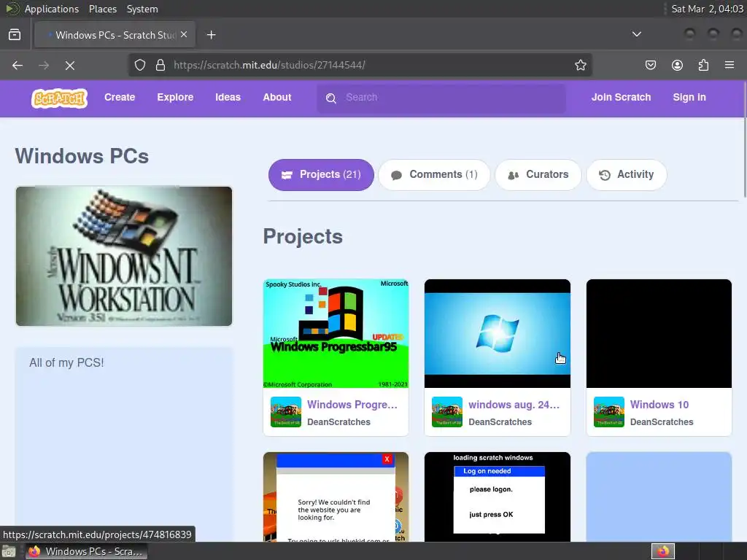
Task: Go to Ideas page
Action: coord(228,97)
